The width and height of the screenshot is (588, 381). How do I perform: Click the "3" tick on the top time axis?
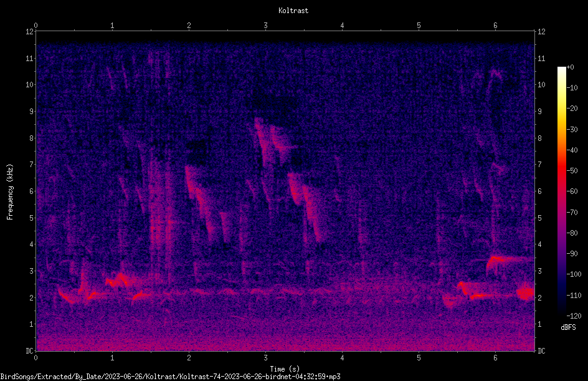(x=265, y=26)
